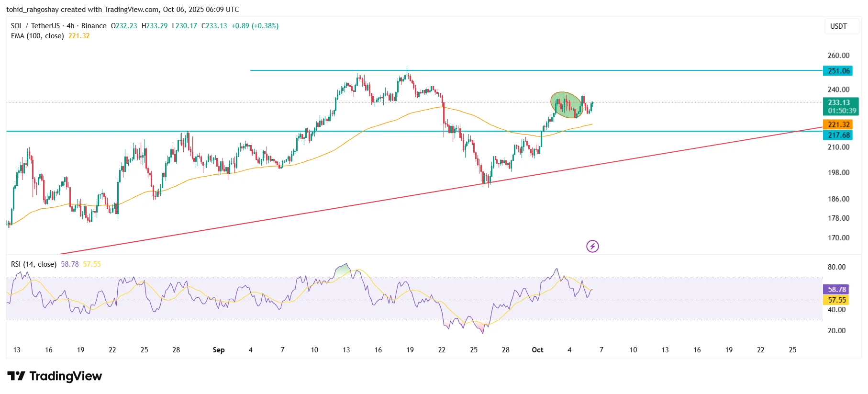Select the green highlighted ellipse on chart
This screenshot has width=868, height=394.
[566, 105]
